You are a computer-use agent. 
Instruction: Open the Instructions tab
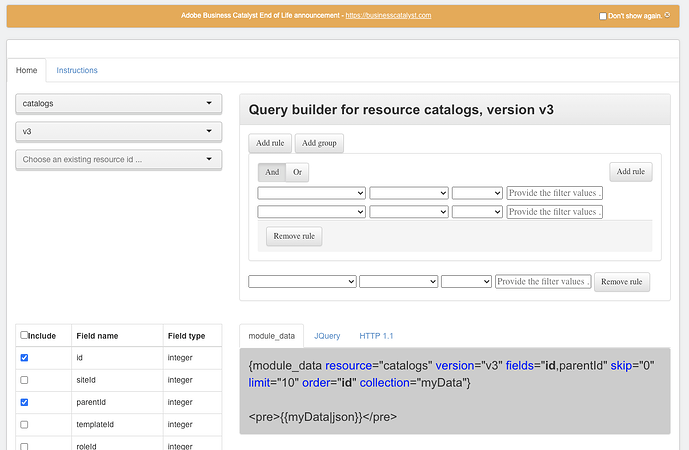[77, 70]
